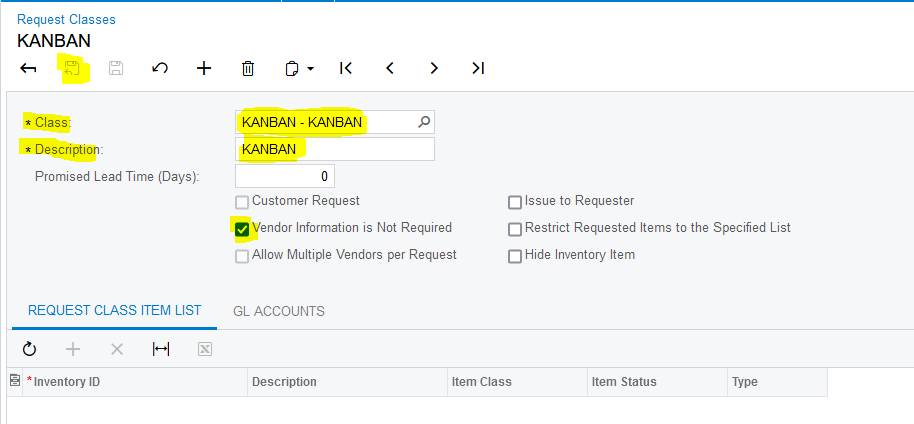Go to the first record
The image size is (914, 424).
tap(346, 69)
